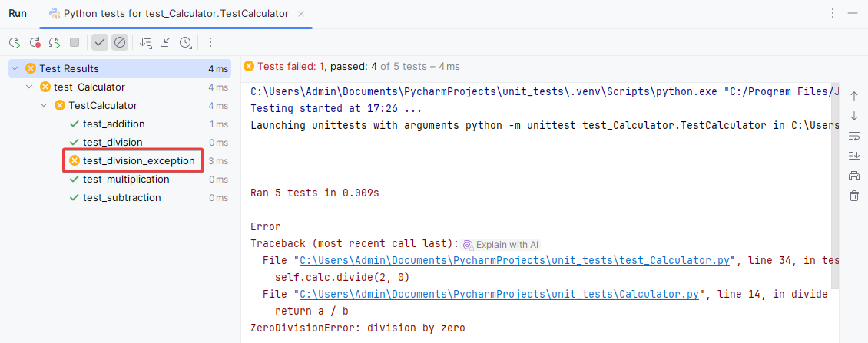Toggle Show Passed tests checkmark
This screenshot has width=868, height=343.
(99, 43)
